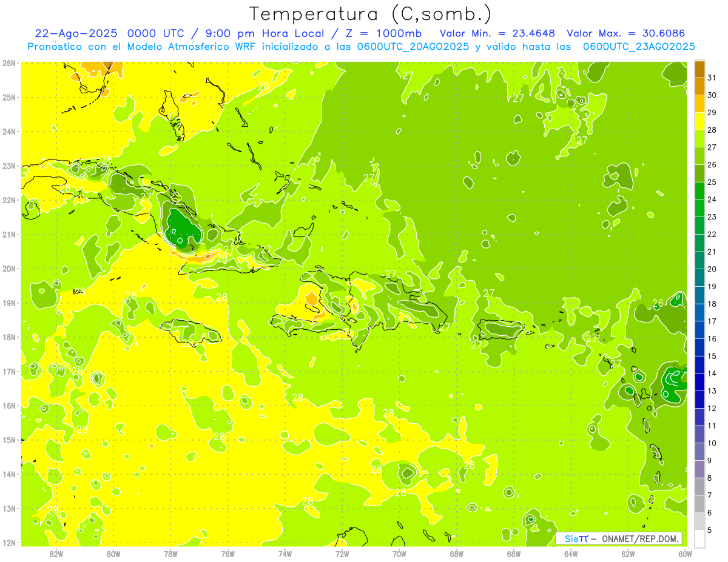This screenshot has width=728, height=562.
Task: Click the "15" legend label
Action: click(712, 356)
